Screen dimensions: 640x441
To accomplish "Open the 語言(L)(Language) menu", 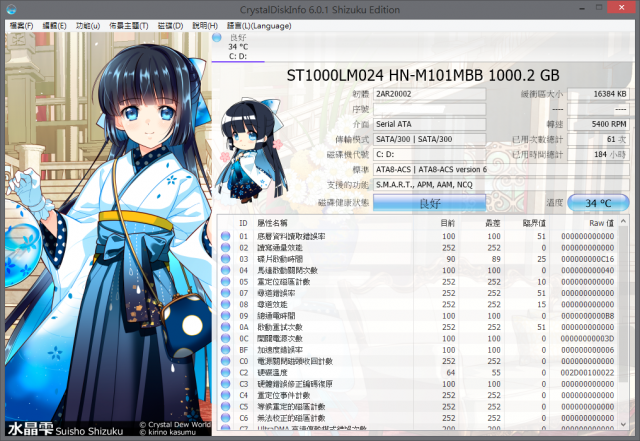I will point(259,26).
